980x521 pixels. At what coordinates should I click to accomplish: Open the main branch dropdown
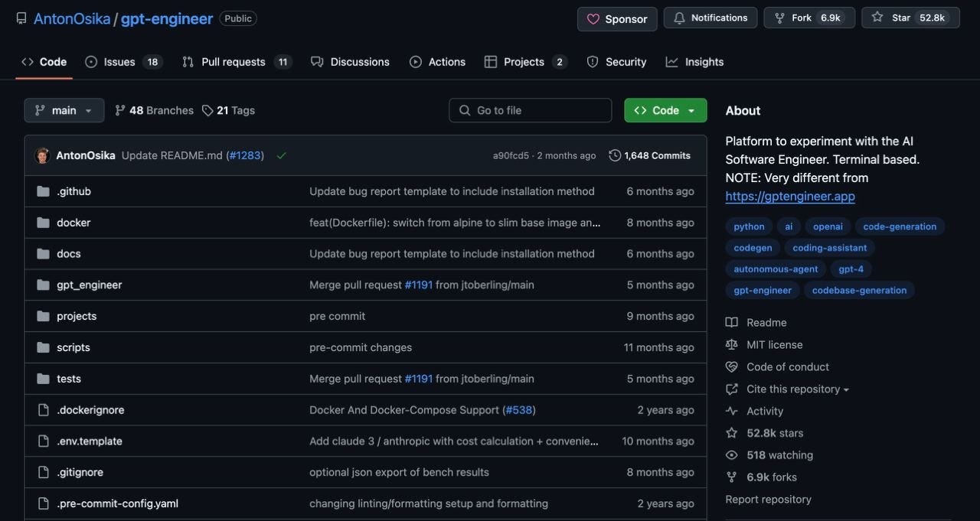(x=64, y=110)
